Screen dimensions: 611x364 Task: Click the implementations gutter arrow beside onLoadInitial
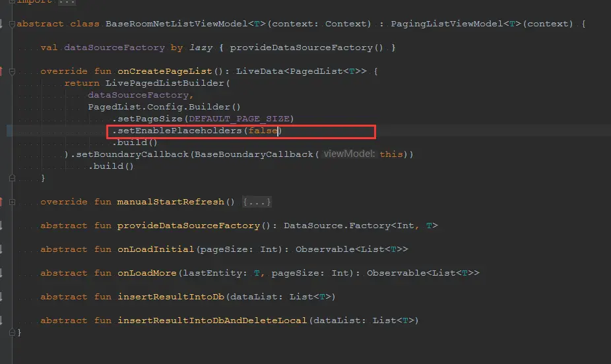pos(1,249)
